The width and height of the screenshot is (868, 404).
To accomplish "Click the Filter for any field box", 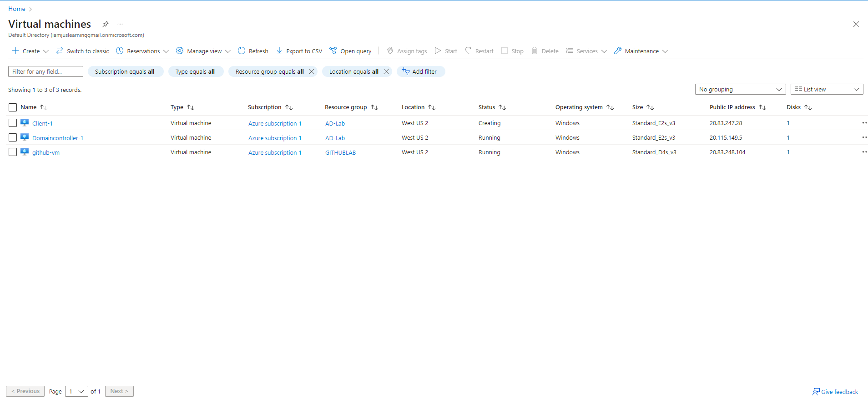I will pos(45,71).
